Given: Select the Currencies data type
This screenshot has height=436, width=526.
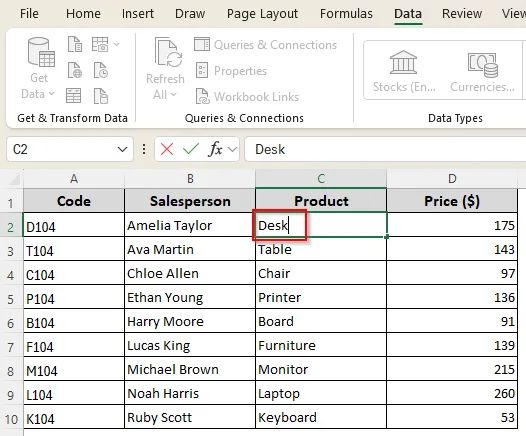Looking at the screenshot, I should 482,71.
